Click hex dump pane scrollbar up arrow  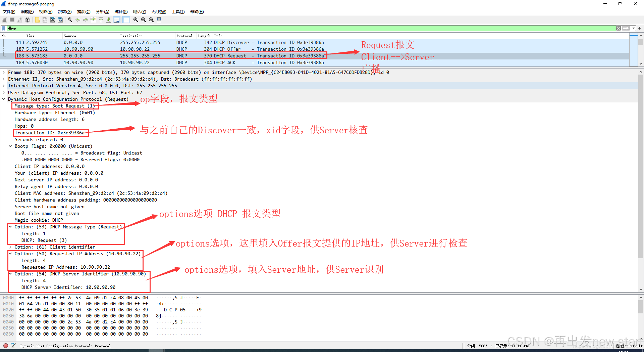641,298
